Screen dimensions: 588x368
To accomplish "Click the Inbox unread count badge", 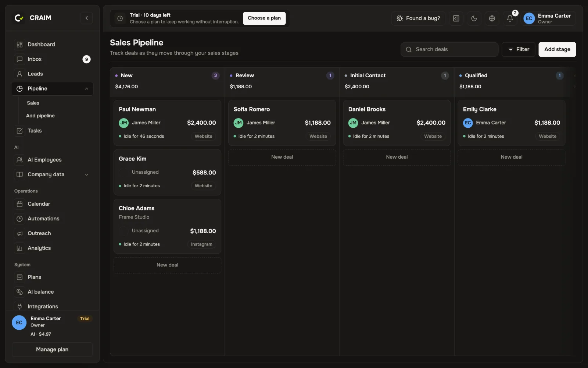I will tap(86, 59).
